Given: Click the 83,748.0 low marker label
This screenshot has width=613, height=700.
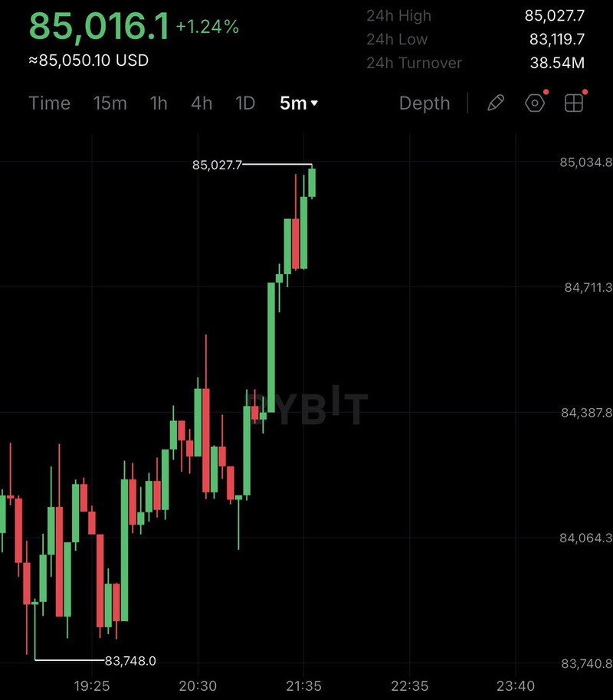Looking at the screenshot, I should pyautogui.click(x=130, y=661).
